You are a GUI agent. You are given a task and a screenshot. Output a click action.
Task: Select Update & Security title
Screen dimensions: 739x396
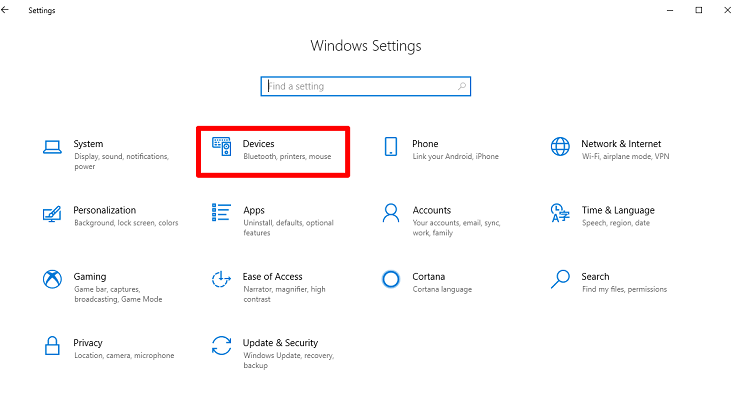click(x=280, y=343)
